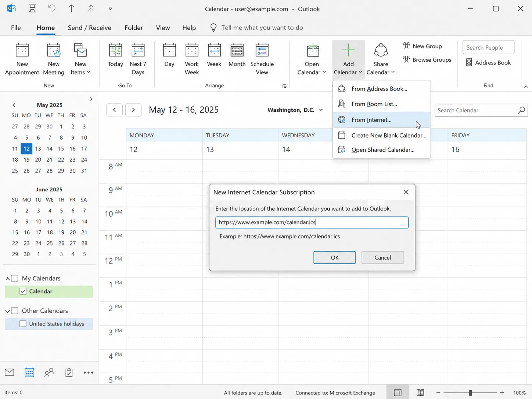Collapse the My Calendars group
532x399 pixels.
[7, 278]
